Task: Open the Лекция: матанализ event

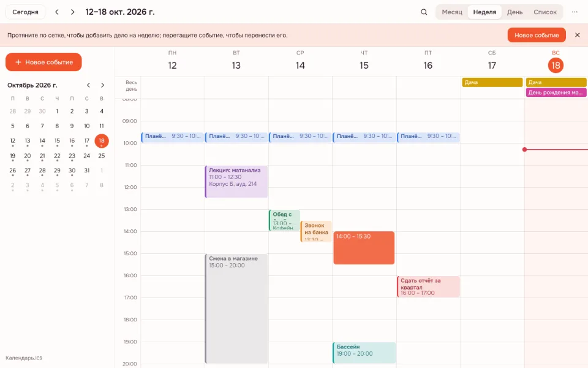Action: pos(236,182)
